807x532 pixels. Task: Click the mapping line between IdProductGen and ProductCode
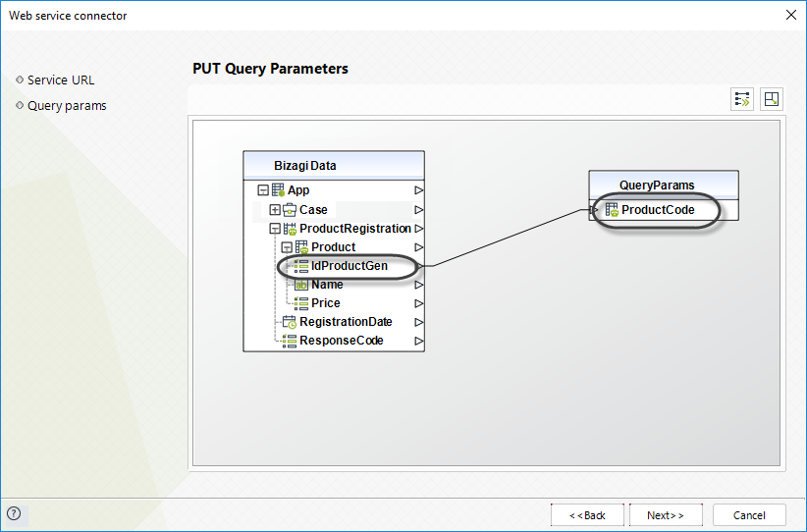(507, 238)
